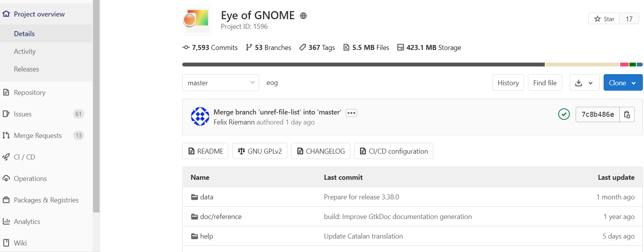This screenshot has height=252, width=644.
Task: Open the doc/reference folder
Action: click(x=221, y=217)
